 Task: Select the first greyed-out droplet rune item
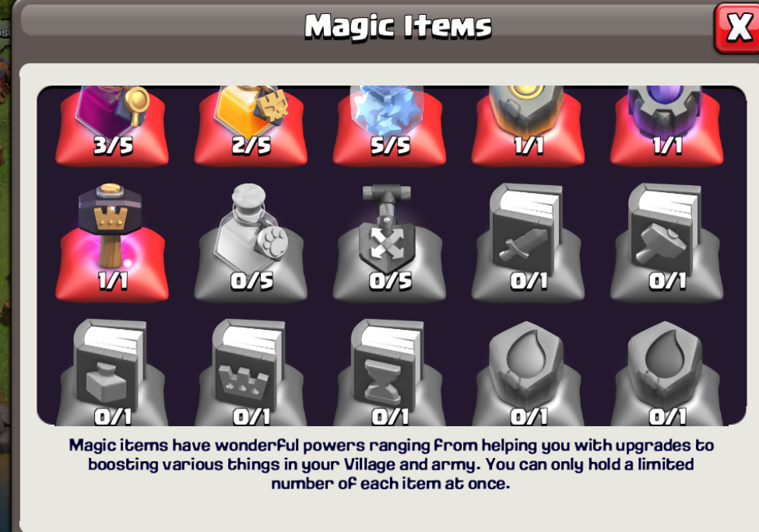click(x=528, y=373)
